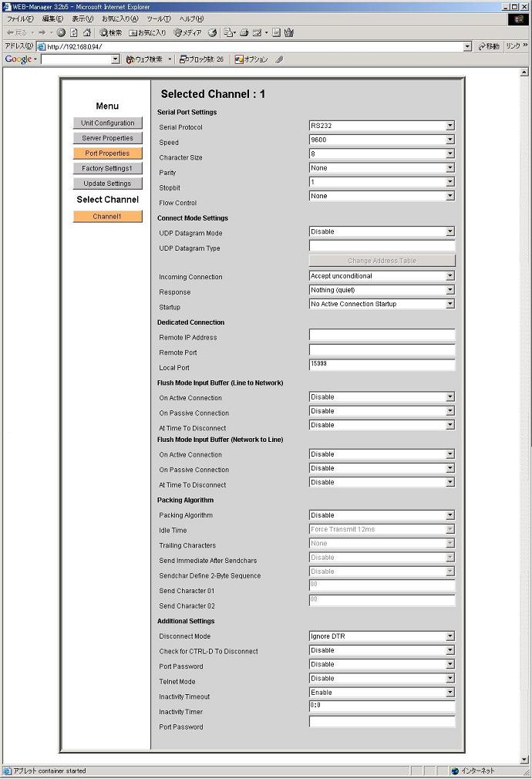Click the page icon in address bar

pos(42,47)
